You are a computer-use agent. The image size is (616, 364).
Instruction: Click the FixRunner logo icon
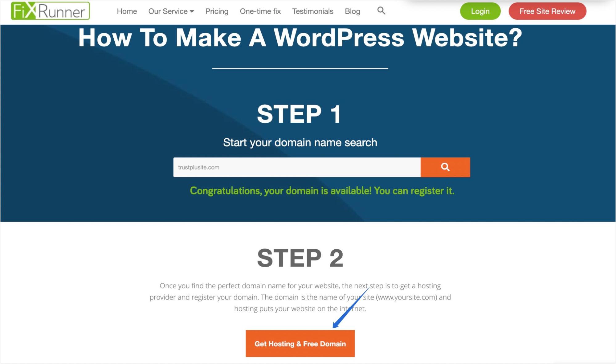coord(49,11)
